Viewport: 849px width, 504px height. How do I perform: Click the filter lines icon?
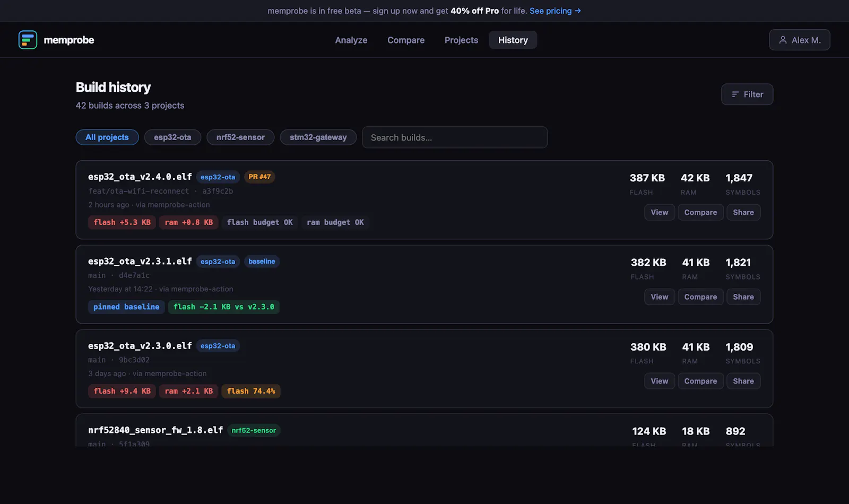pyautogui.click(x=735, y=94)
